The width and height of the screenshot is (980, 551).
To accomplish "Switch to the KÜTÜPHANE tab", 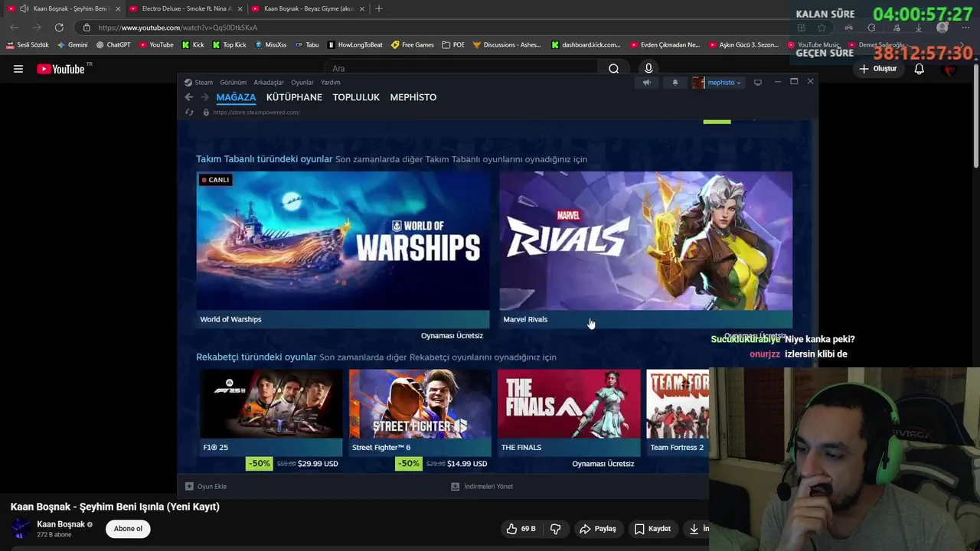I will coord(294,97).
